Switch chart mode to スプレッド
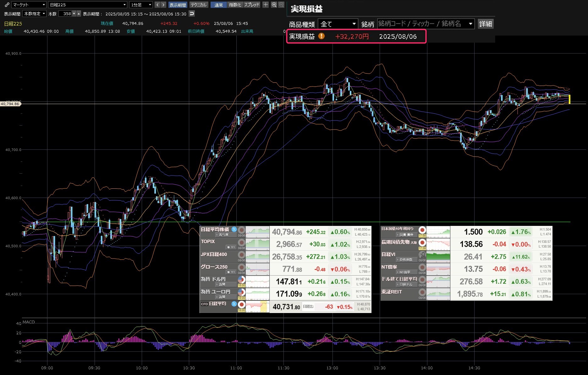 tap(252, 5)
